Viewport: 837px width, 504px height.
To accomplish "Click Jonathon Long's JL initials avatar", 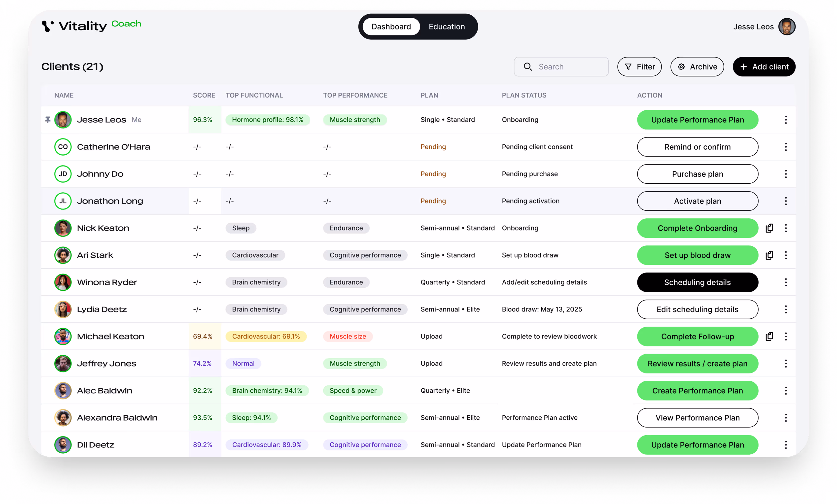I will 63,201.
